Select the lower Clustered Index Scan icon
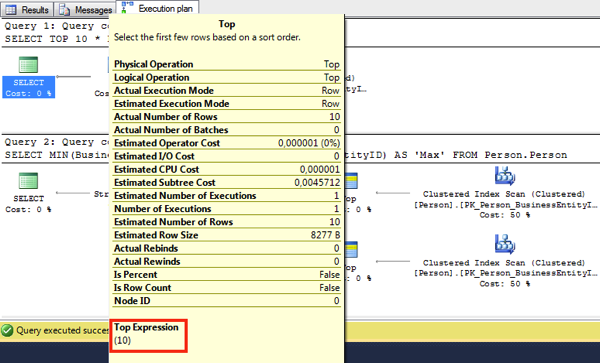Image resolution: width=600 pixels, height=363 pixels. pos(505,244)
